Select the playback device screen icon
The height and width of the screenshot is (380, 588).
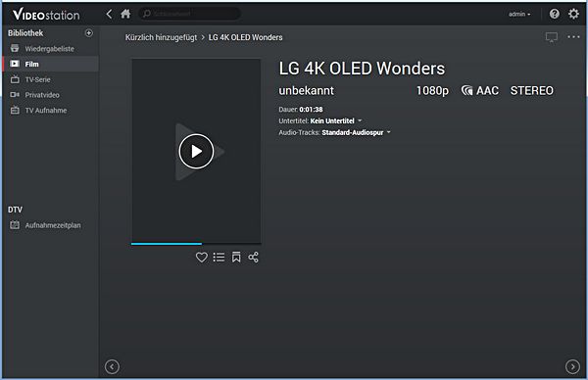tap(551, 37)
